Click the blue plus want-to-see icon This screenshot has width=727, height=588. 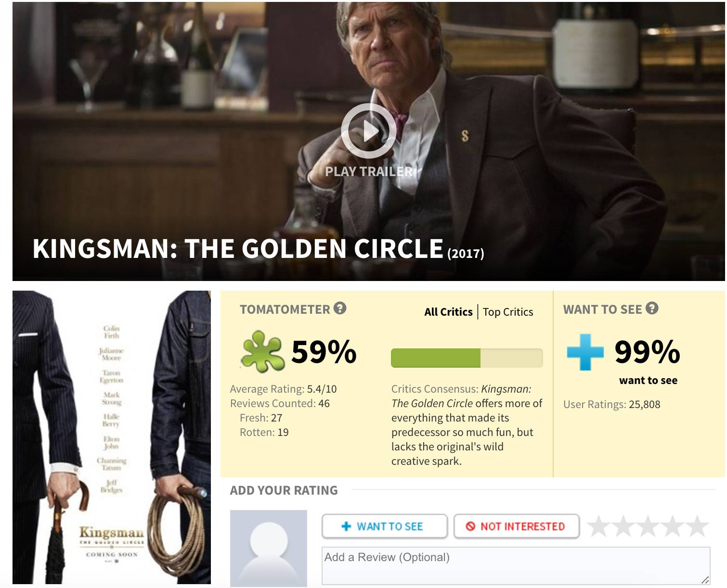click(x=585, y=352)
